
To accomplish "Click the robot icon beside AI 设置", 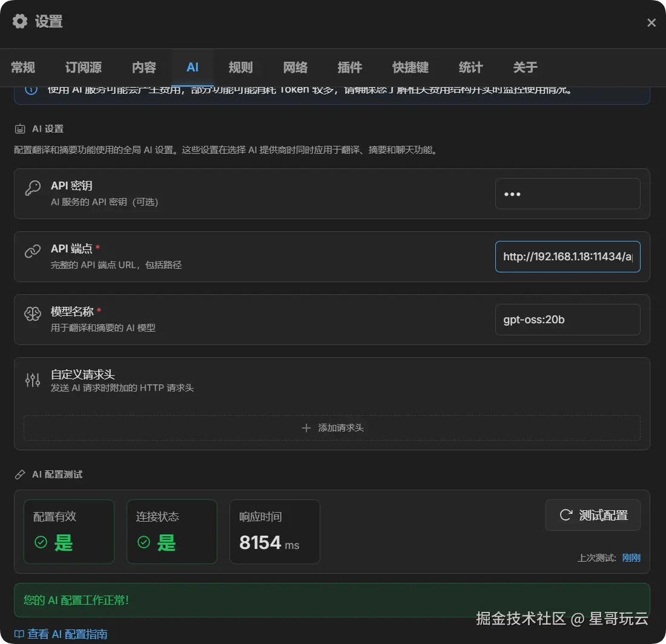I will [x=20, y=129].
